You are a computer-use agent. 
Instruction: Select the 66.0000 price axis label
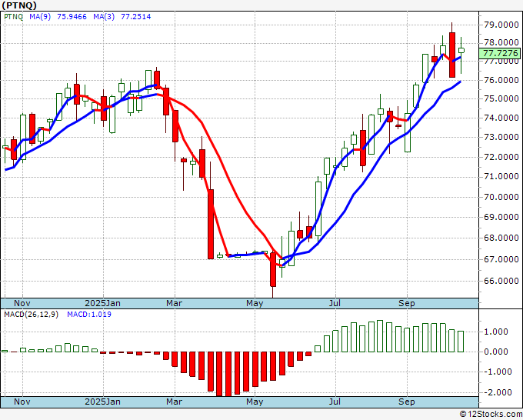(501, 282)
